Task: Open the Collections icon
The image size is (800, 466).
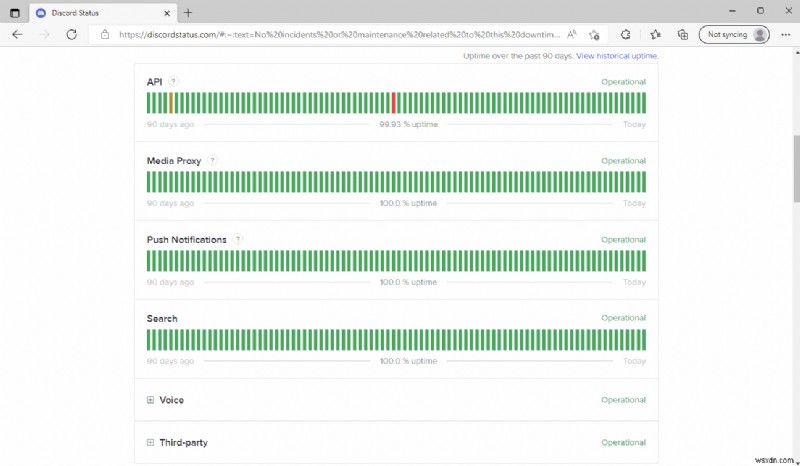Action: click(683, 34)
